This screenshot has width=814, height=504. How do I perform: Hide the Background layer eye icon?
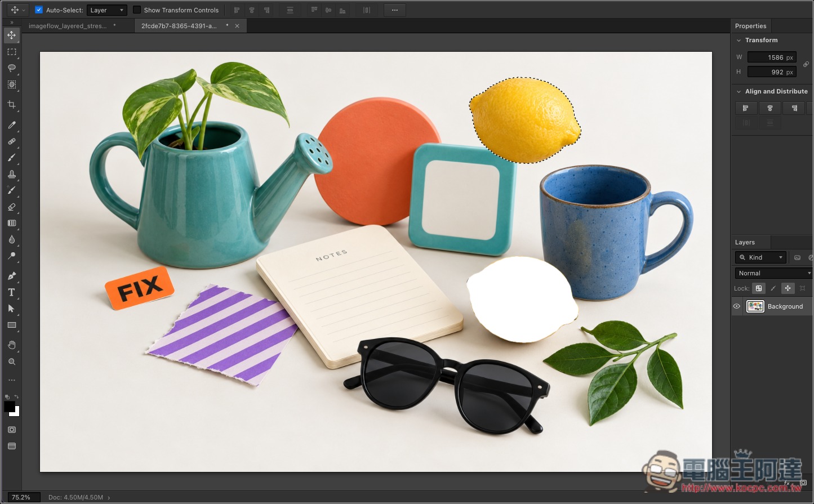click(736, 306)
